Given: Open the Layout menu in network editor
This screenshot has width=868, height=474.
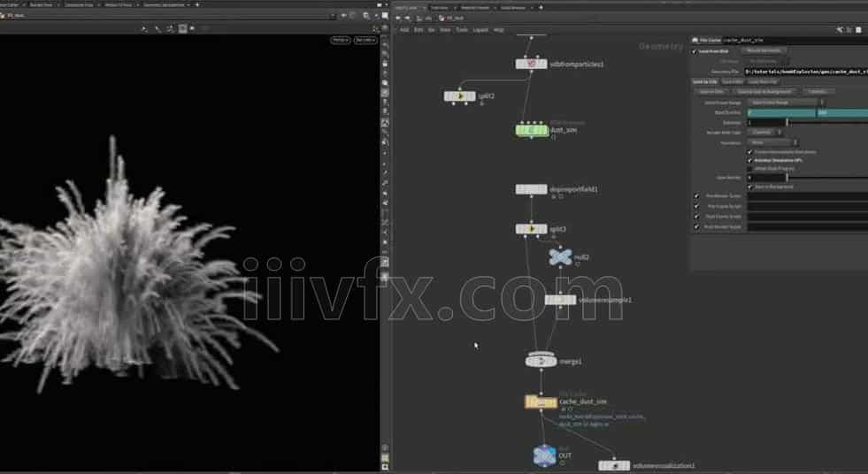Looking at the screenshot, I should point(480,30).
